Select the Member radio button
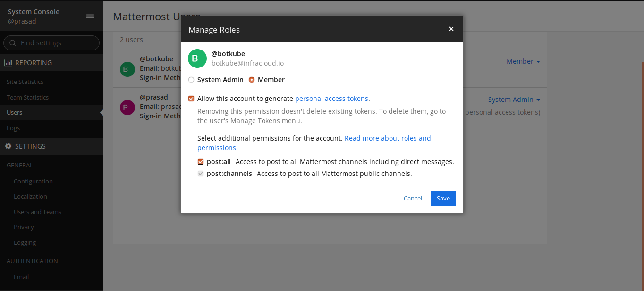The height and width of the screenshot is (291, 644). (x=252, y=80)
